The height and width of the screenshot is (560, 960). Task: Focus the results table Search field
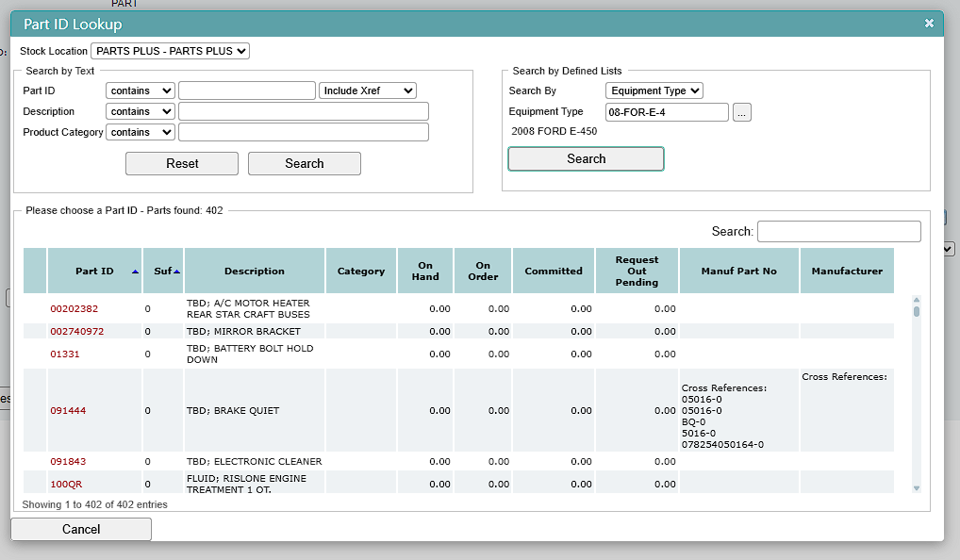click(838, 231)
